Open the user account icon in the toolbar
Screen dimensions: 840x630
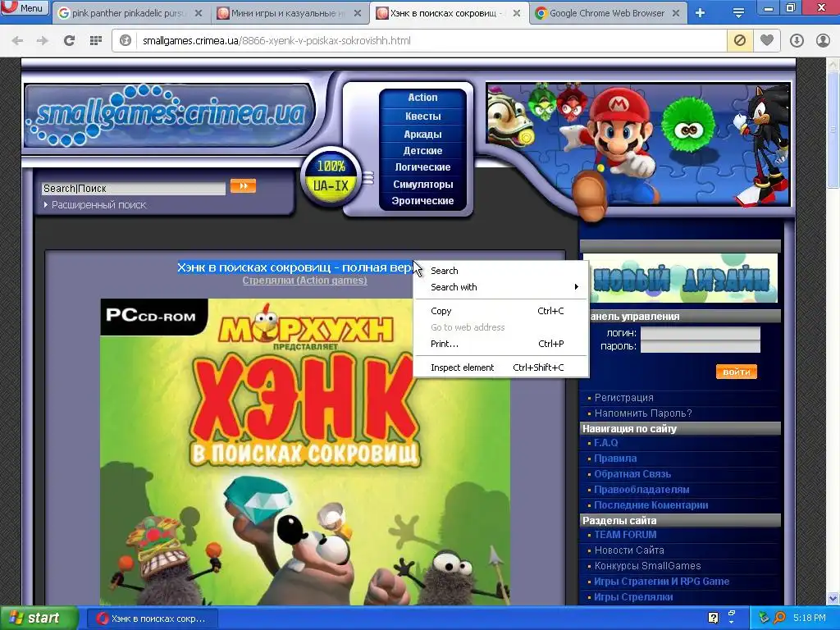click(x=823, y=40)
